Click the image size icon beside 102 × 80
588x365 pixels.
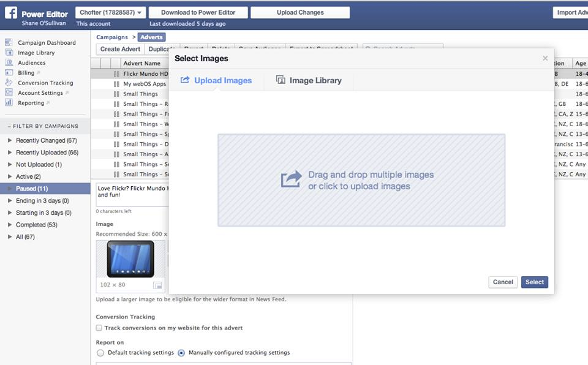157,285
